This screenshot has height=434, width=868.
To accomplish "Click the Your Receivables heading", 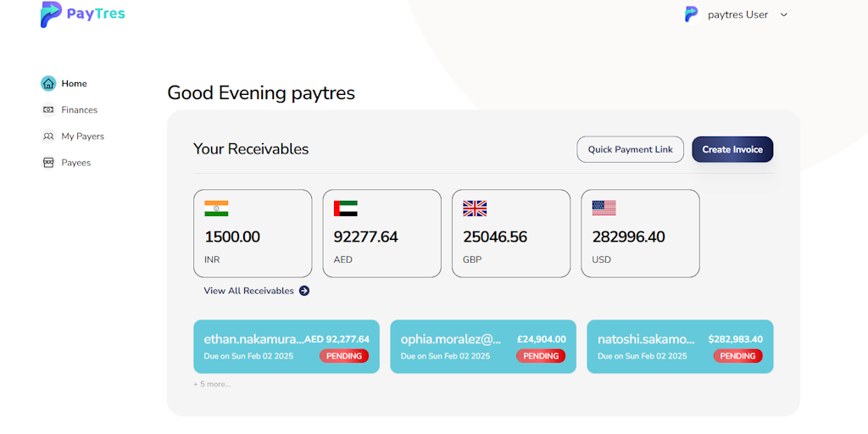I will pos(251,149).
